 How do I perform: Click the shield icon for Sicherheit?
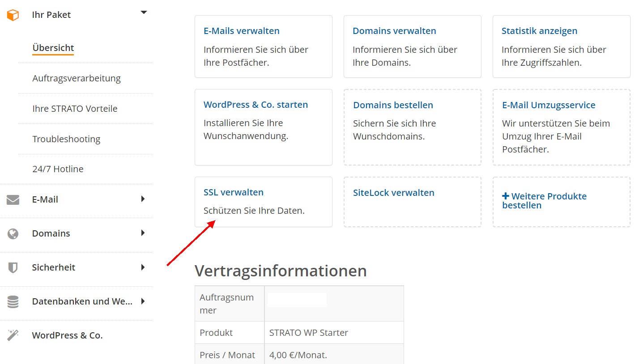tap(13, 268)
